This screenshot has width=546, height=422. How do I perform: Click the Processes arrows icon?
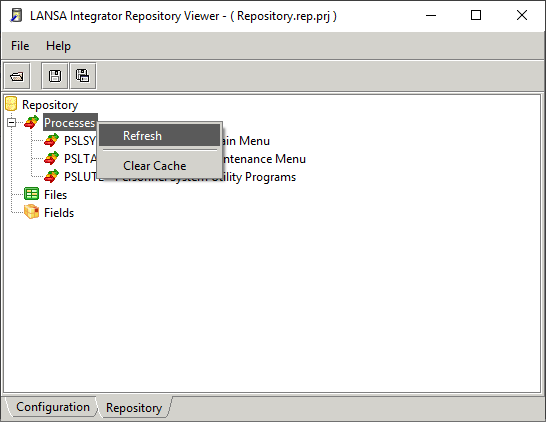(31, 123)
